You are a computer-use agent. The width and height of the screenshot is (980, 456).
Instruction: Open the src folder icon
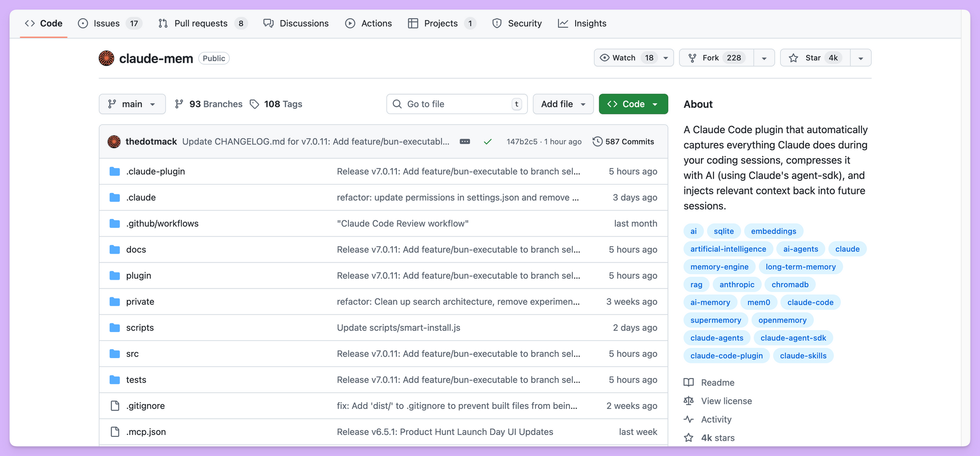click(x=115, y=354)
